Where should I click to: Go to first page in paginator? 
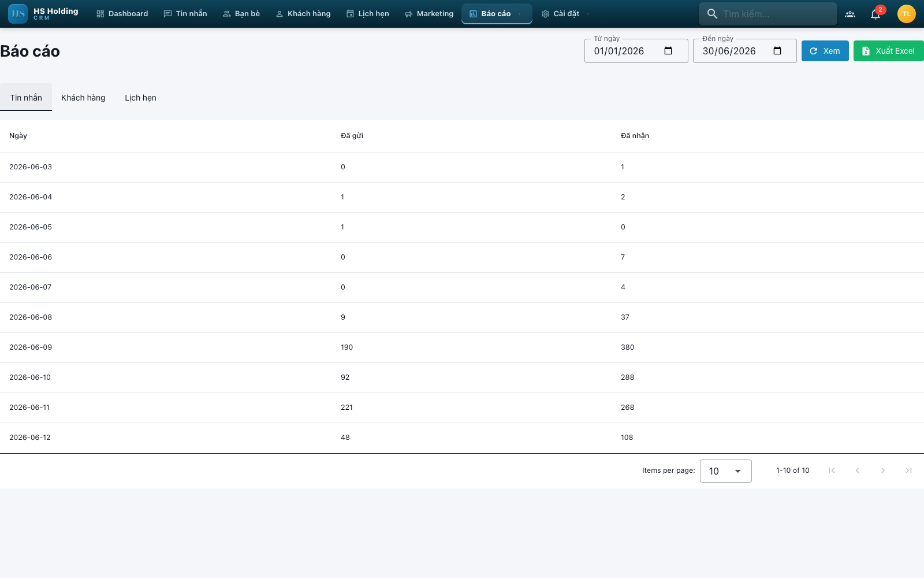tap(832, 470)
